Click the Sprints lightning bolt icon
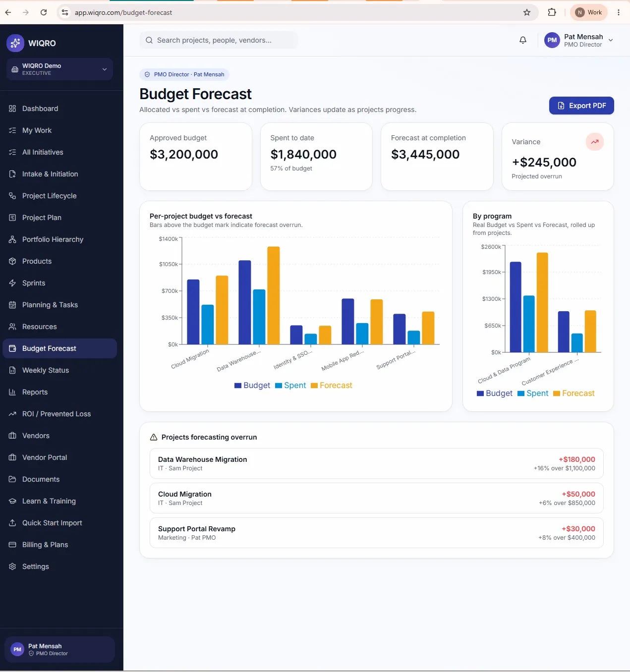Screen dimensions: 630x672 click(12, 283)
